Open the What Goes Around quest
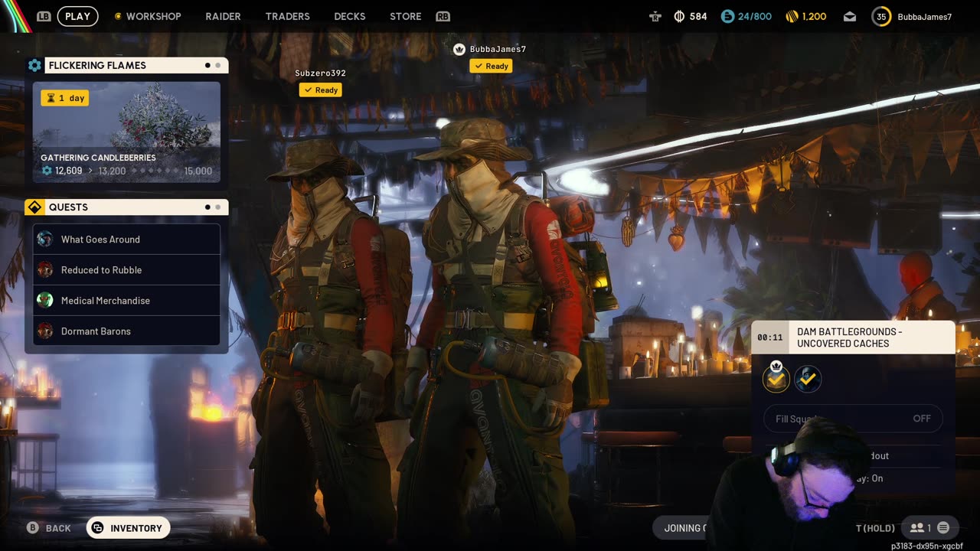Image resolution: width=980 pixels, height=551 pixels. (x=127, y=239)
